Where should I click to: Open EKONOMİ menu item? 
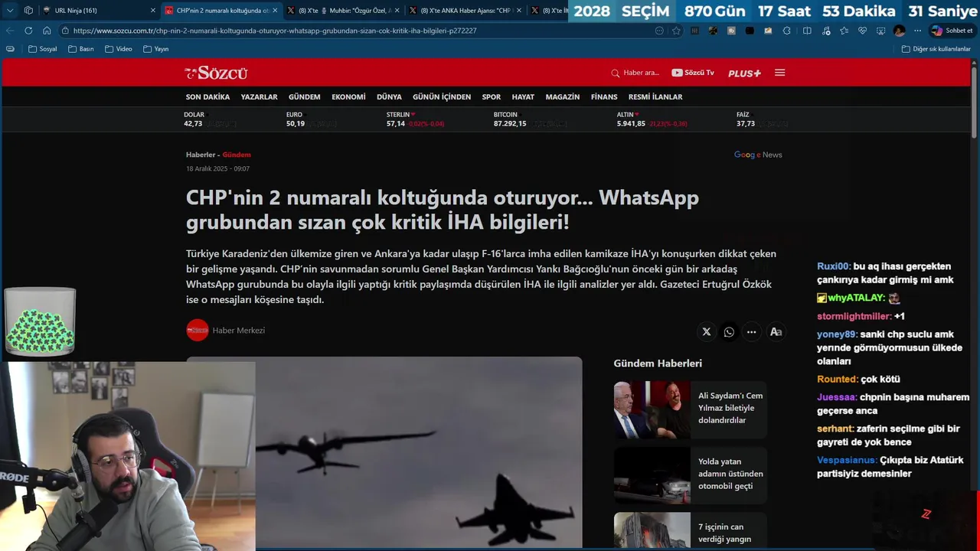point(348,97)
